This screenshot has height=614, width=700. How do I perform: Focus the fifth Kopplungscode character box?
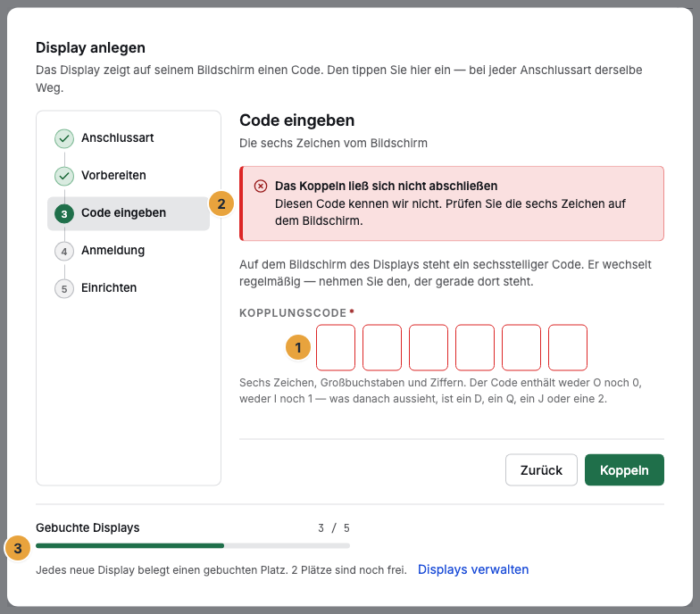521,348
